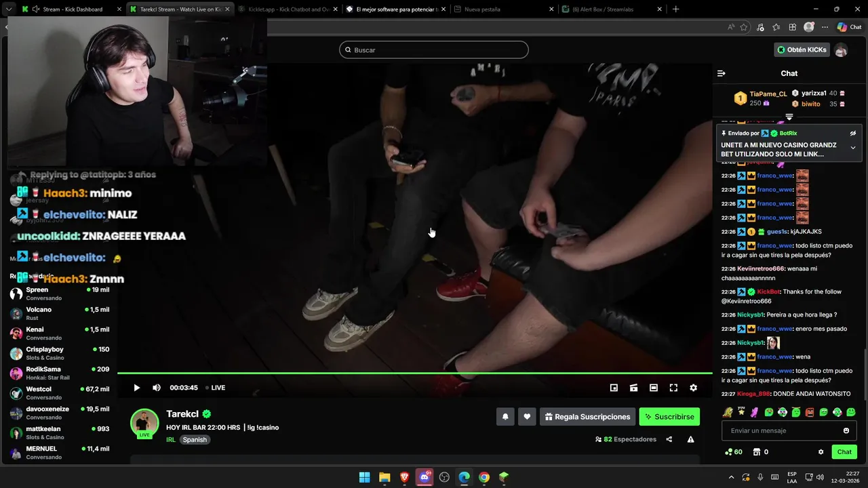Switch to Alert Box / Streamlabs tab

pos(612,9)
